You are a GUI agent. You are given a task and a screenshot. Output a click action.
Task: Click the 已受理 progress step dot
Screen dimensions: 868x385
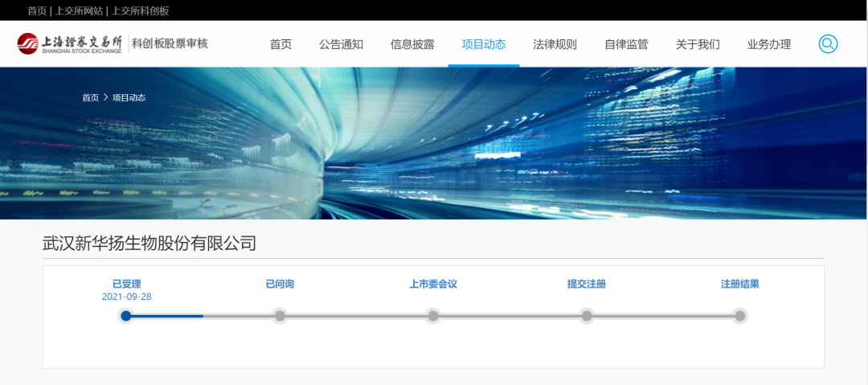126,316
